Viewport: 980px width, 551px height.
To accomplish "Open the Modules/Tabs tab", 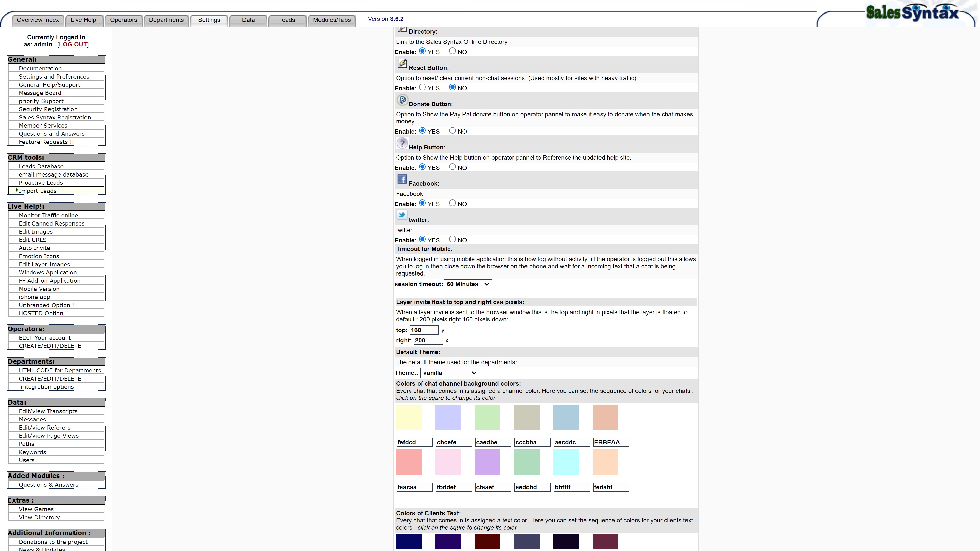I will point(332,20).
